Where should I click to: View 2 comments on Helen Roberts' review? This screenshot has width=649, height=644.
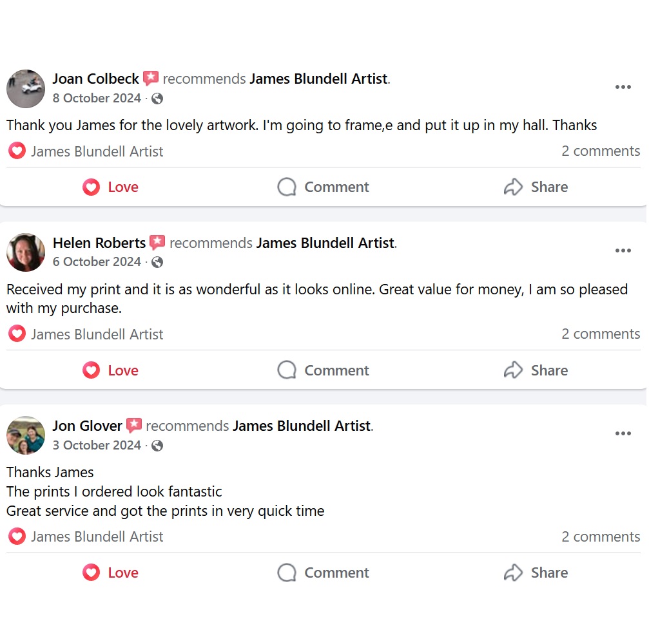point(600,334)
